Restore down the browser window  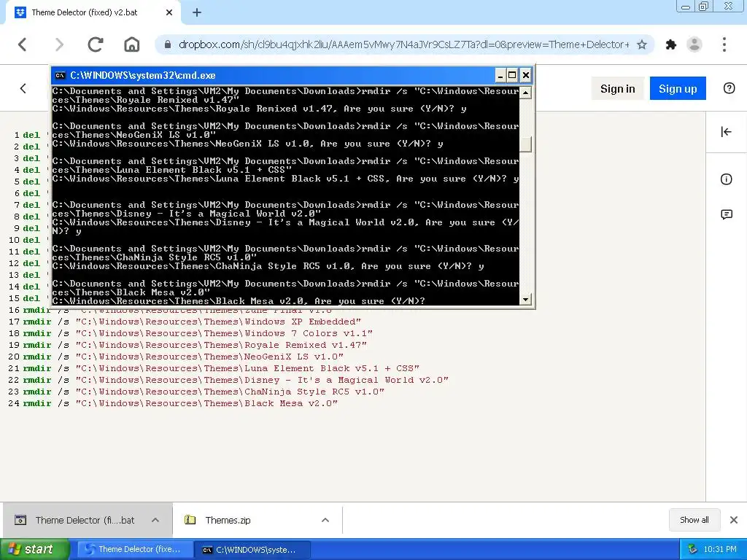703,6
